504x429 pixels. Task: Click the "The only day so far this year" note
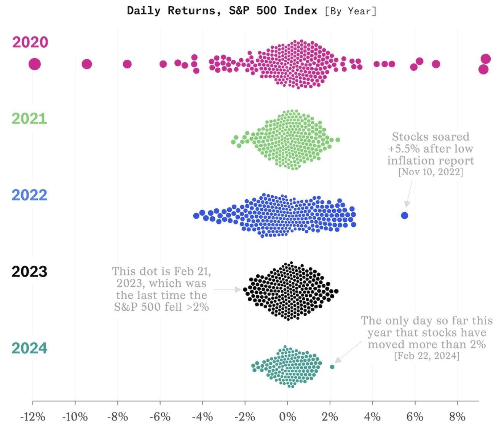(427, 332)
